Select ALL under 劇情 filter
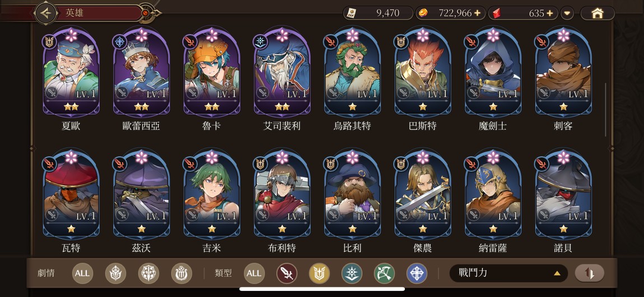The image size is (644, 297). (82, 273)
